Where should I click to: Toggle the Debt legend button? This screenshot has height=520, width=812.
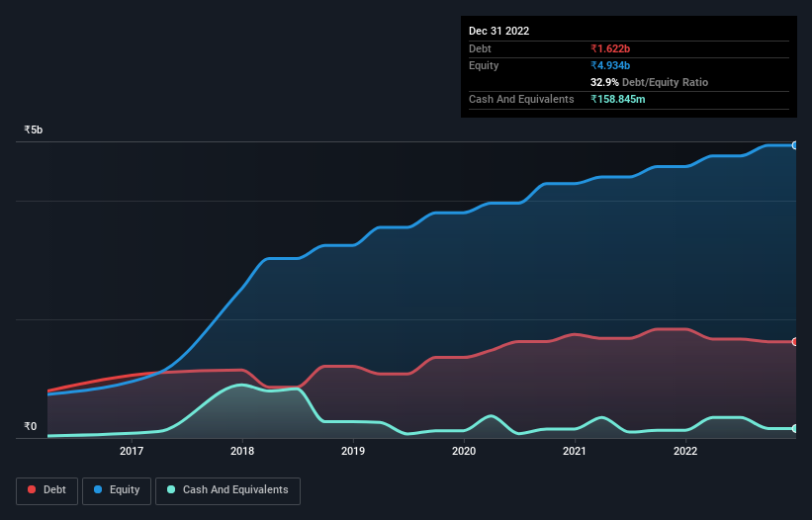point(46,490)
